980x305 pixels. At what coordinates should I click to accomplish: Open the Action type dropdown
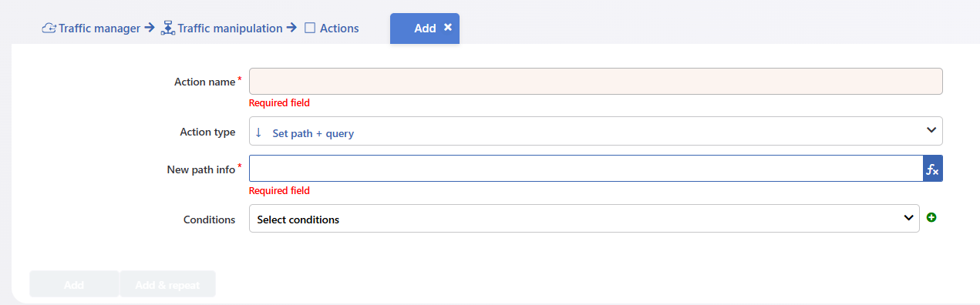595,131
